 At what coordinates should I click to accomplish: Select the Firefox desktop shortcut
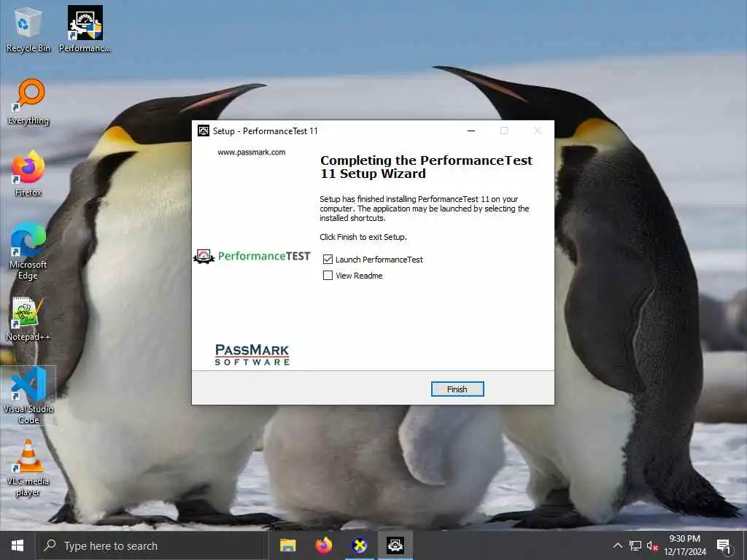click(28, 174)
